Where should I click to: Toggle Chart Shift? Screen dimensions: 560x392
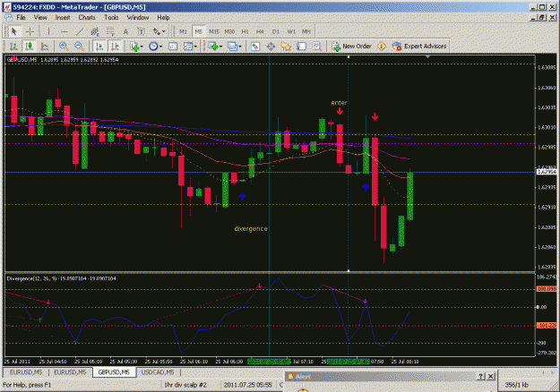(x=115, y=46)
